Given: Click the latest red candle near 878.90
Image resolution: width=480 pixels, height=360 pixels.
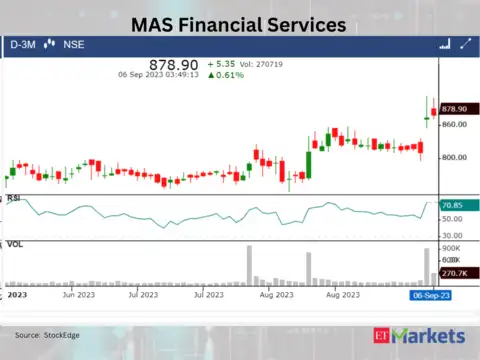Looking at the screenshot, I should point(434,111).
